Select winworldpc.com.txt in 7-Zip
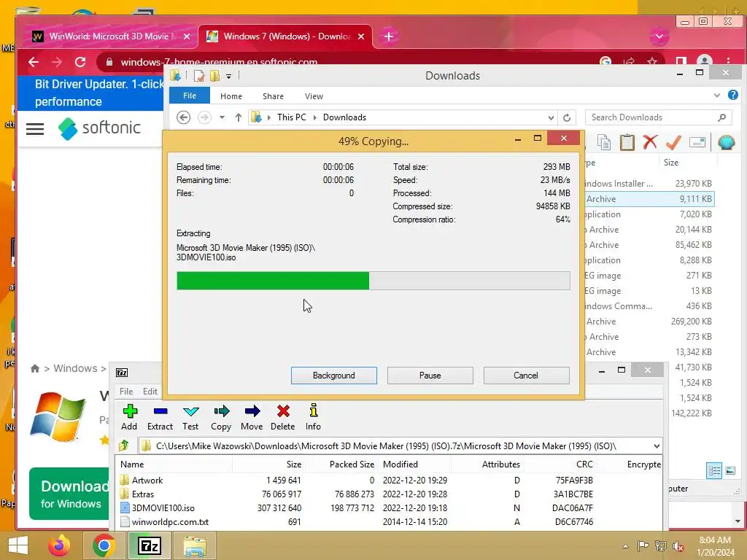The image size is (747, 560). click(170, 522)
